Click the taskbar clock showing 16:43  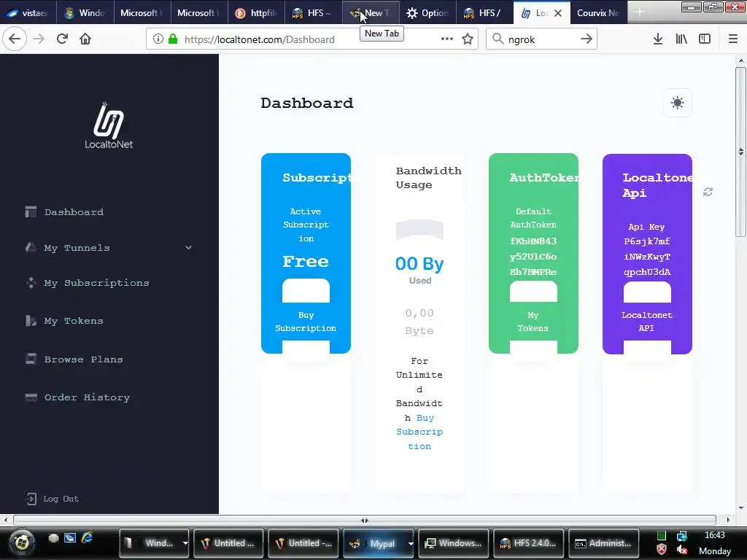(x=715, y=535)
